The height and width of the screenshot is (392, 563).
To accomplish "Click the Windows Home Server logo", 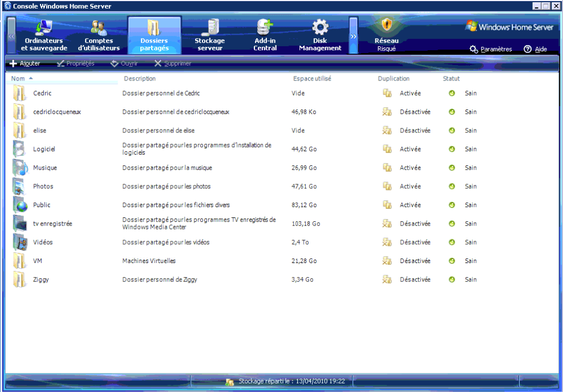I will [509, 27].
